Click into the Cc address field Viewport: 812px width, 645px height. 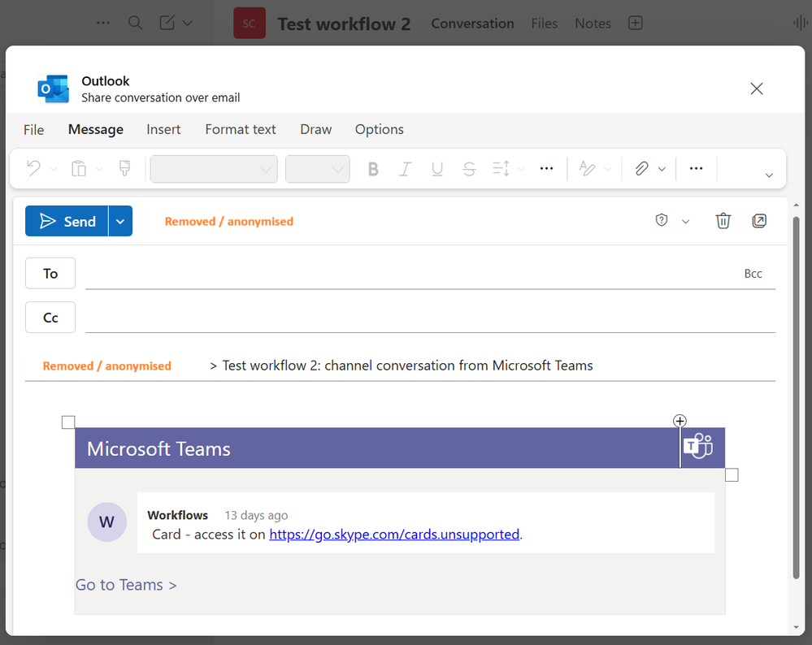(430, 318)
